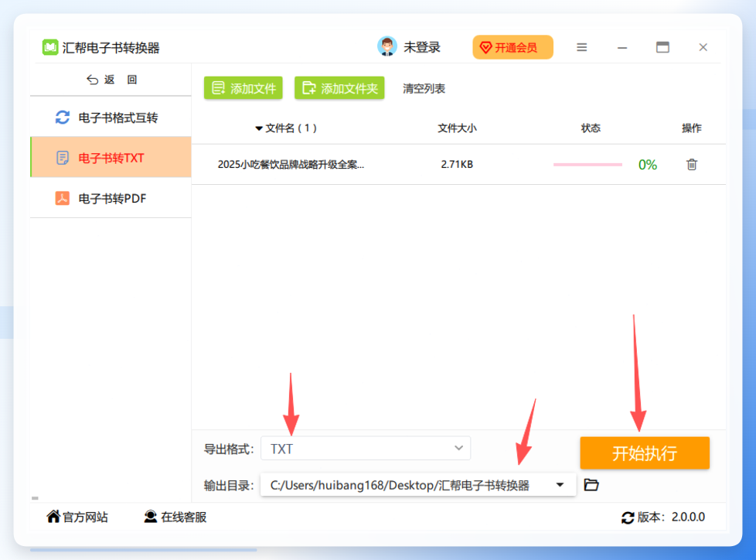The height and width of the screenshot is (560, 756).
Task: Click 开通会员 membership button
Action: pos(513,47)
